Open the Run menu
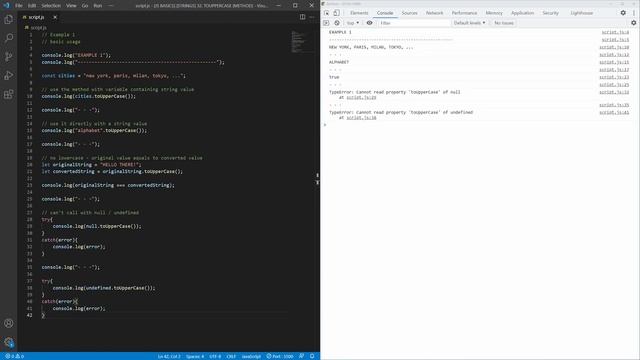 coord(98,6)
